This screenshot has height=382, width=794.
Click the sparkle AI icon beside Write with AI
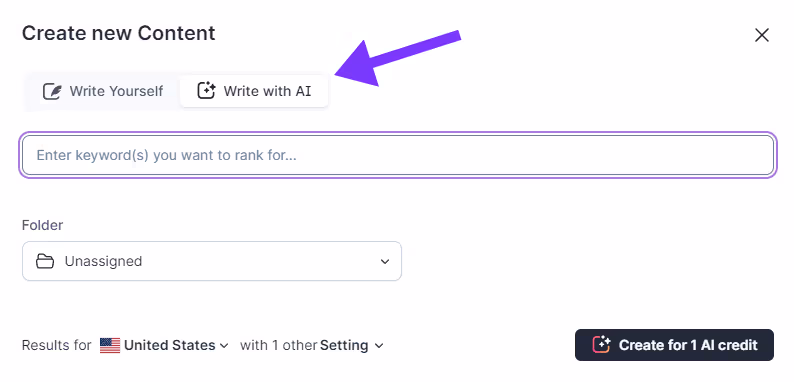pyautogui.click(x=206, y=91)
